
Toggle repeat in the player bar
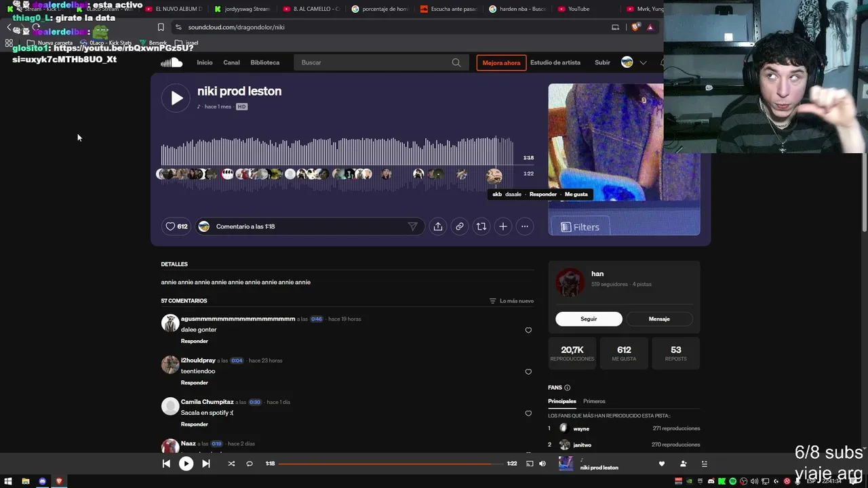(x=250, y=464)
